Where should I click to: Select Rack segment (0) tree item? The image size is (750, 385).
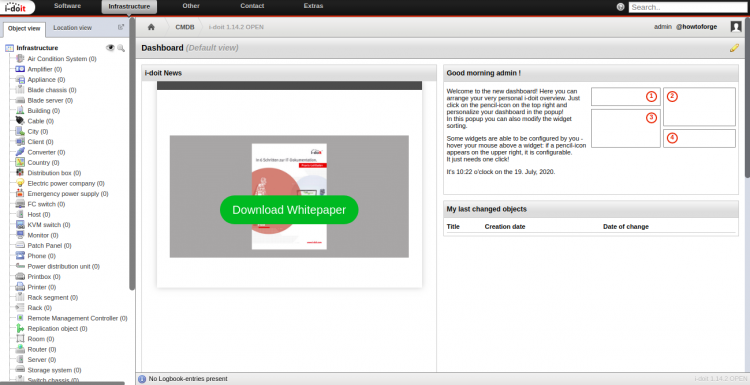[x=53, y=297]
